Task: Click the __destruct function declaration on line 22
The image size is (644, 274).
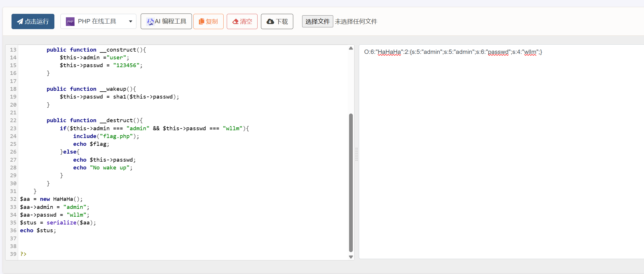Action: click(x=95, y=120)
